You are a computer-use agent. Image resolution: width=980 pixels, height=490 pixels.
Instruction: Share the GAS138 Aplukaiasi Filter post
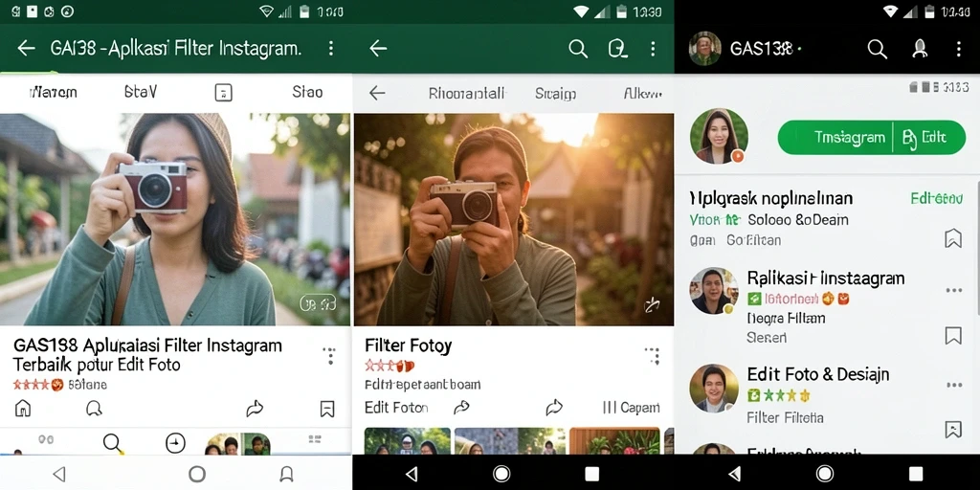tap(255, 409)
